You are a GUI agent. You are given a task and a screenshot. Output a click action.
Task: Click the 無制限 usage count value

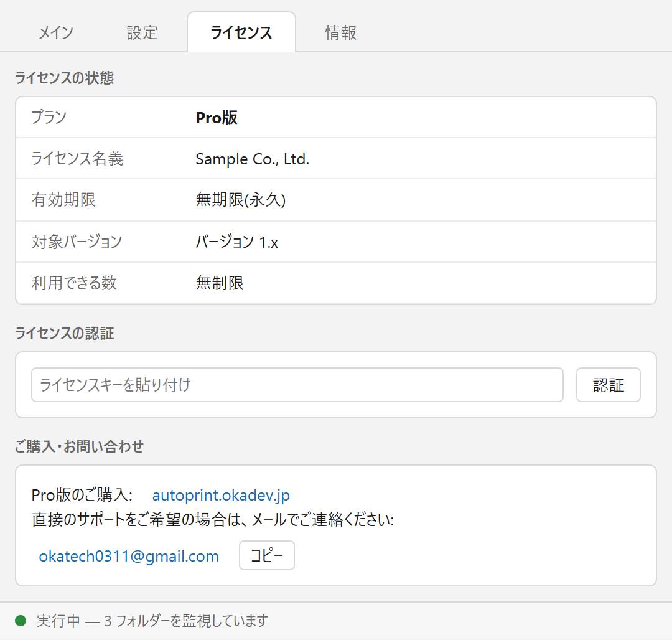pyautogui.click(x=220, y=283)
